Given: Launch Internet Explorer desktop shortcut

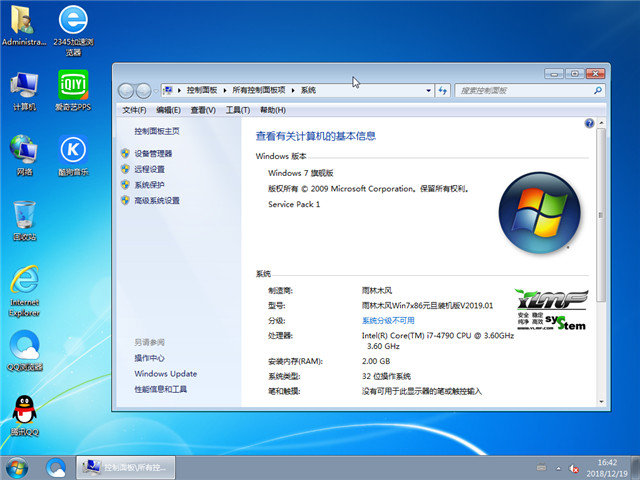Looking at the screenshot, I should coord(24,291).
